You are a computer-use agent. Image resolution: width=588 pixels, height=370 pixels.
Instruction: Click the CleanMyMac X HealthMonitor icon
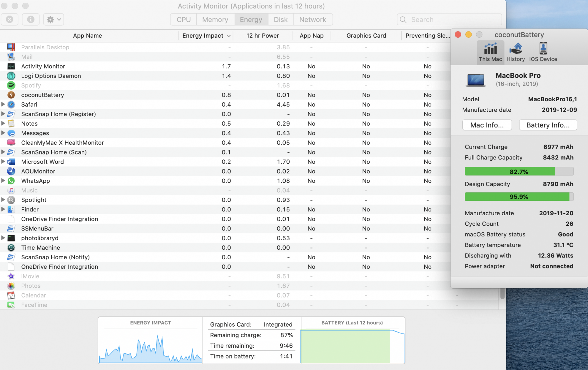(x=11, y=143)
